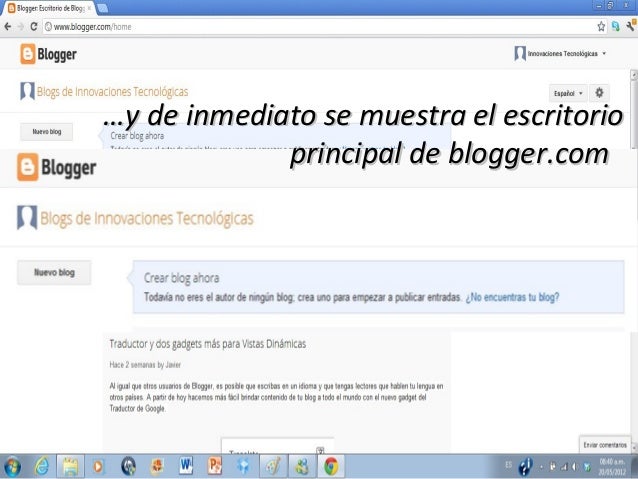Launch Internet Explorer from the taskbar

[x=42, y=466]
